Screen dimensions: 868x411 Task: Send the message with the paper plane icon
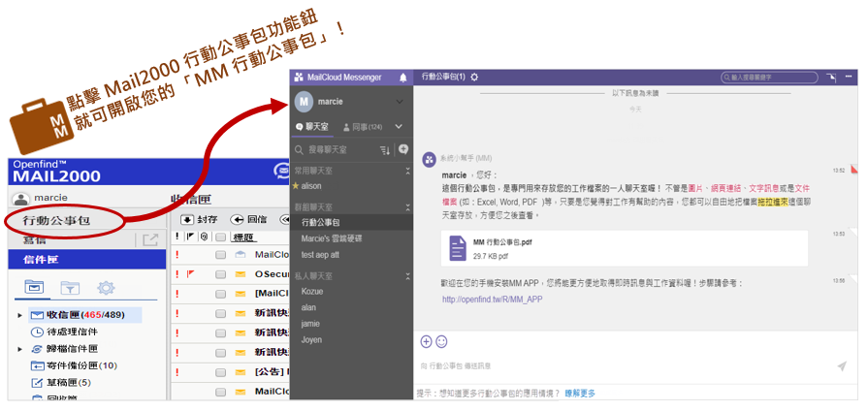842,365
